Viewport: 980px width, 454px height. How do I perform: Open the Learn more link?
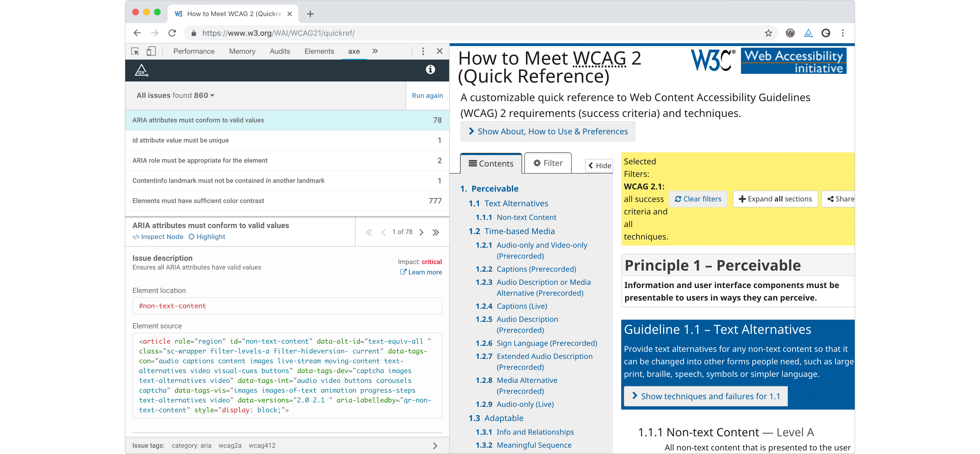click(x=421, y=272)
